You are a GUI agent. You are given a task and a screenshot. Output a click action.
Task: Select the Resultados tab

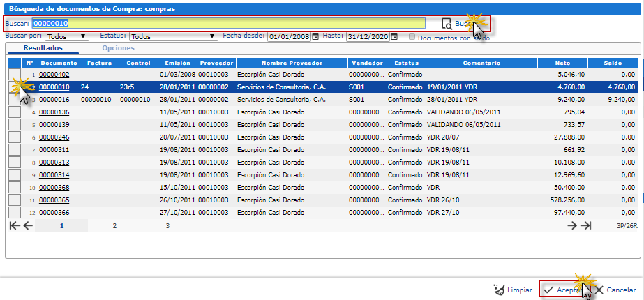[x=43, y=48]
